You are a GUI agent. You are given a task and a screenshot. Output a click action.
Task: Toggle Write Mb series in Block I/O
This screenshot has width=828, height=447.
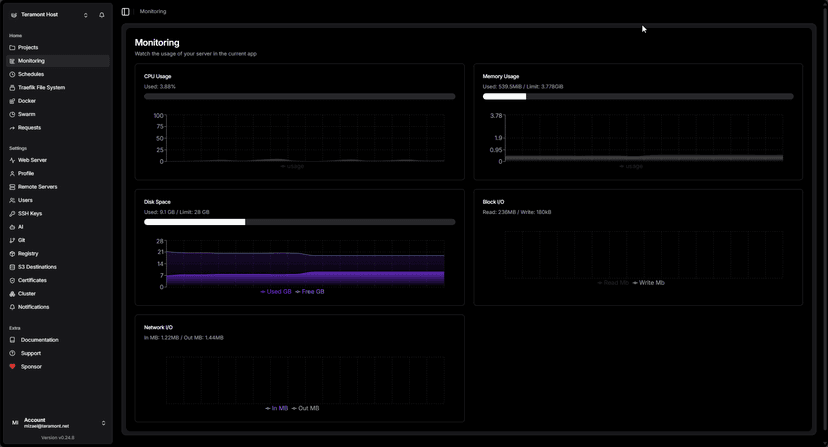pos(648,283)
